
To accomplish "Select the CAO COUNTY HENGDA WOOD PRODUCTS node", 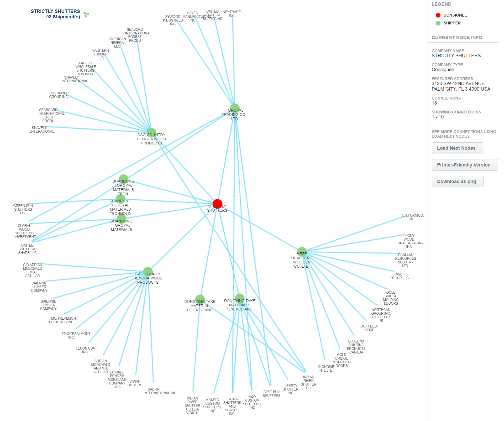I will [x=148, y=272].
